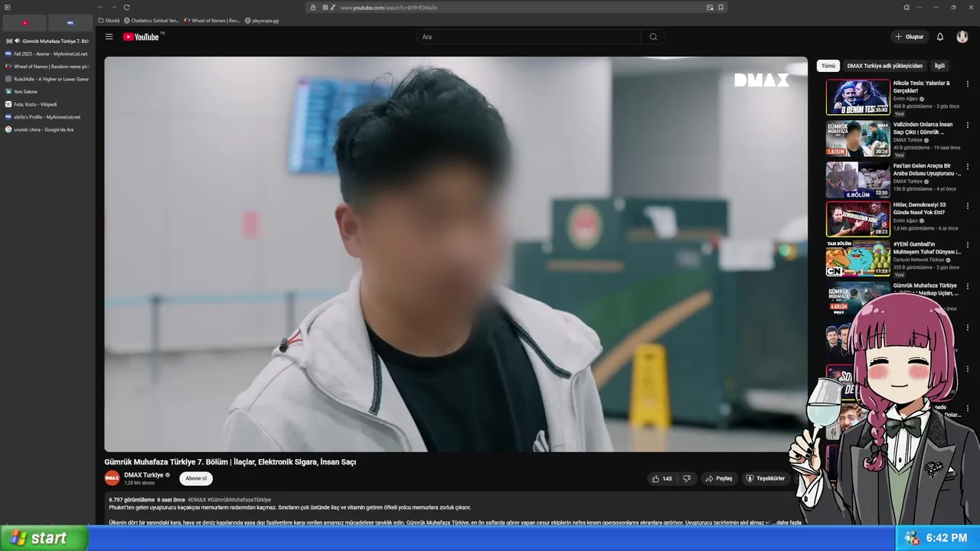Click the YouTube search magnifier button
980x551 pixels.
(653, 37)
